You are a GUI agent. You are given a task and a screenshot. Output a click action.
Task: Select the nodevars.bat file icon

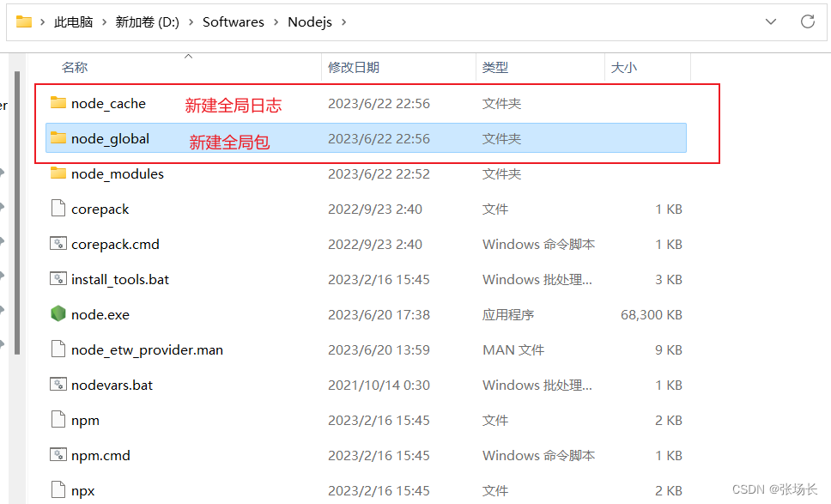58,385
